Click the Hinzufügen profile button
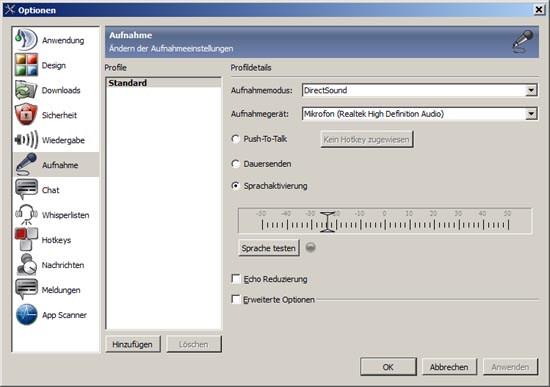The image size is (550, 387). (x=133, y=344)
